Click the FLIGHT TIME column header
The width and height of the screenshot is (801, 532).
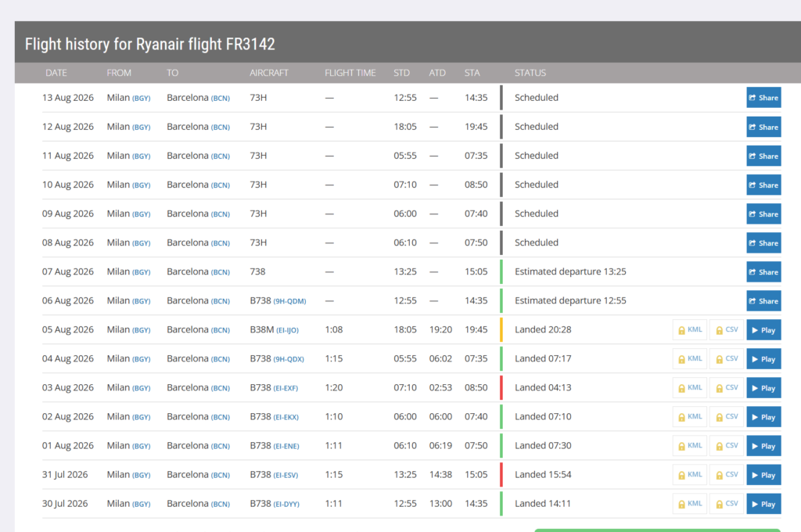(x=350, y=73)
